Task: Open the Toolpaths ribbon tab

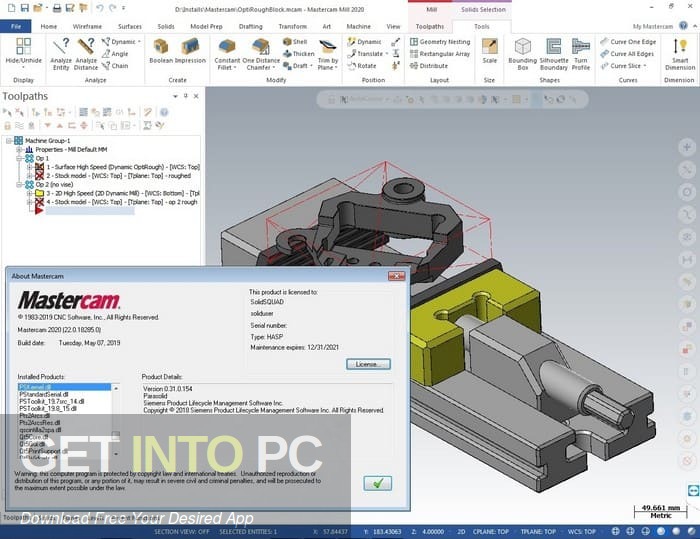Action: pos(429,26)
